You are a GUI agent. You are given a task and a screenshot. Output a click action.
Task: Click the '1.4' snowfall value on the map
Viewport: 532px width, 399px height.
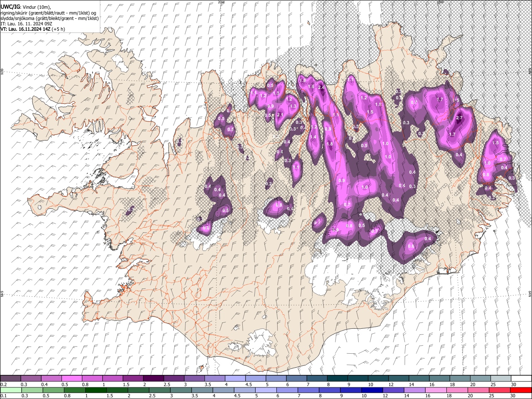313,137
